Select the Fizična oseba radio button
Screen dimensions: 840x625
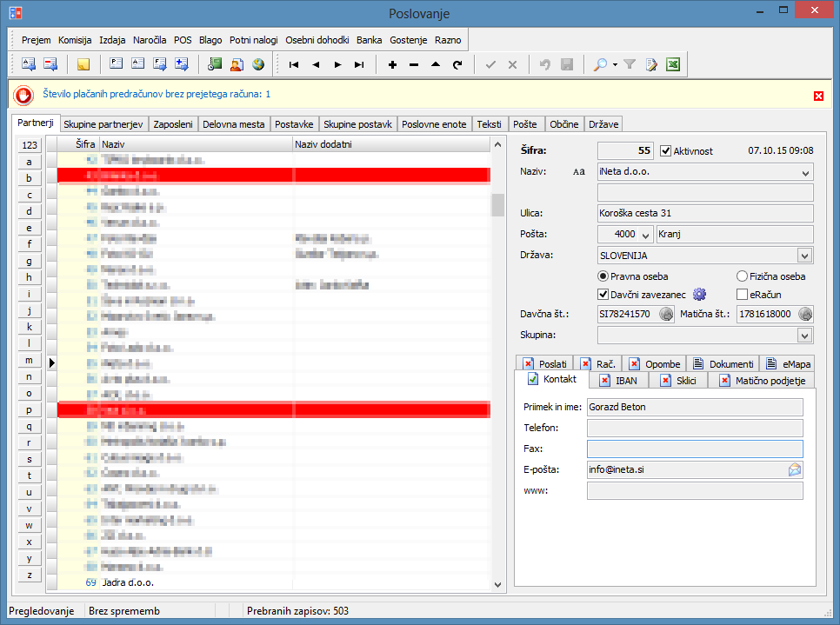(743, 276)
